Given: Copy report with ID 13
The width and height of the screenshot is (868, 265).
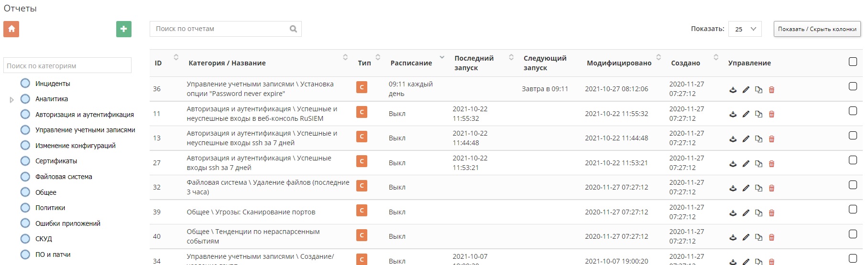Looking at the screenshot, I should point(758,139).
